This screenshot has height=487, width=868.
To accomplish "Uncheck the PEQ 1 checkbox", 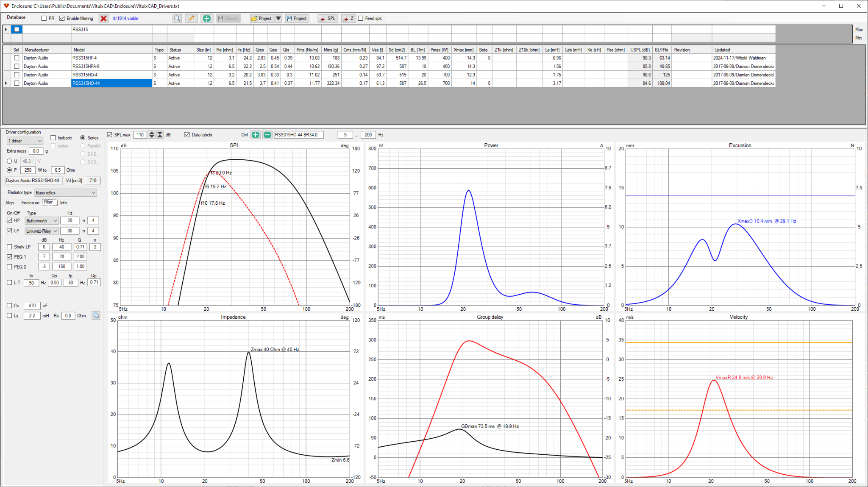I will 9,256.
